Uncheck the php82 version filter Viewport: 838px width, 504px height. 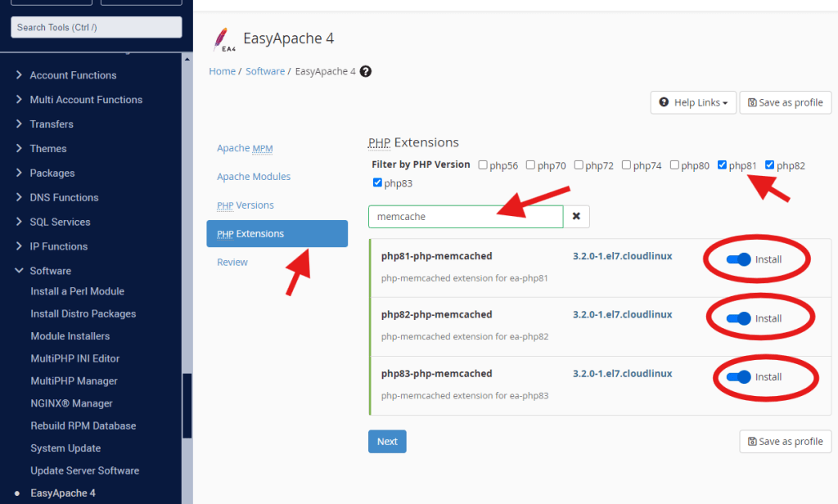pos(769,165)
